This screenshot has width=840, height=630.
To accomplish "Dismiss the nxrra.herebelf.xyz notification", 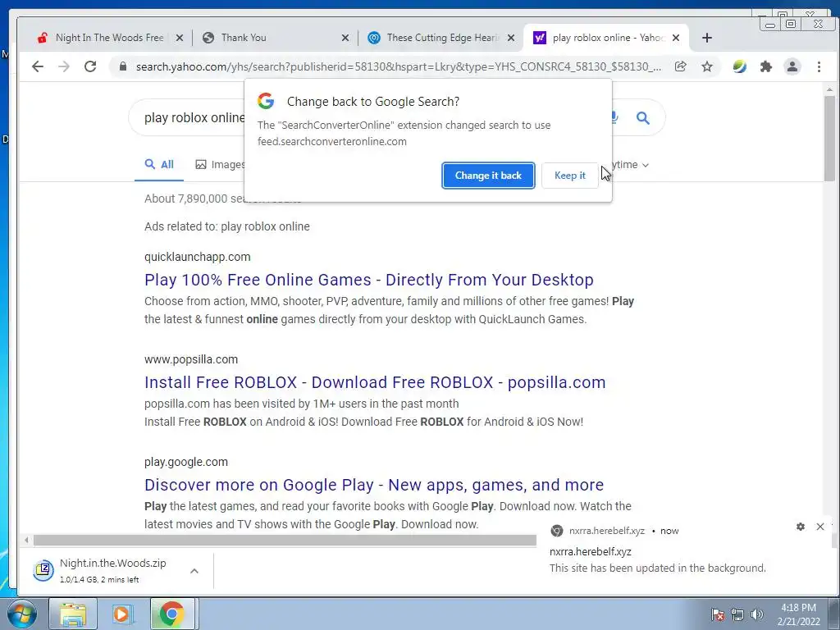I will pyautogui.click(x=819, y=527).
